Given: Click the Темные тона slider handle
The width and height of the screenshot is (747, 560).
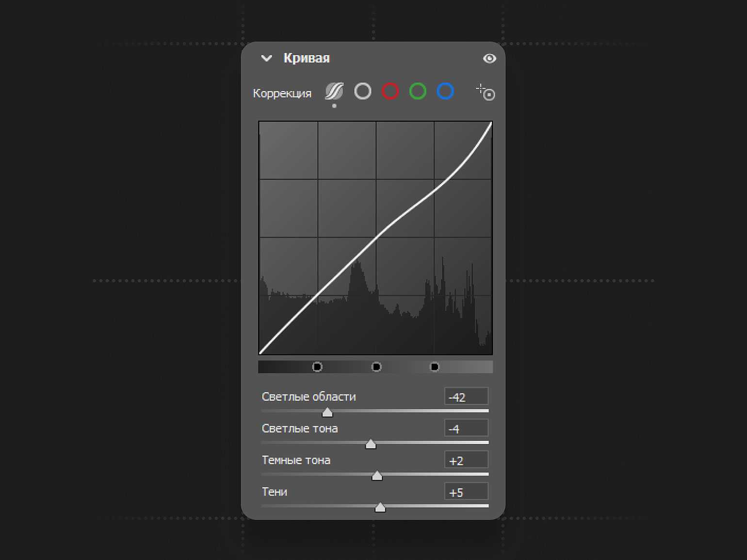Looking at the screenshot, I should click(377, 476).
